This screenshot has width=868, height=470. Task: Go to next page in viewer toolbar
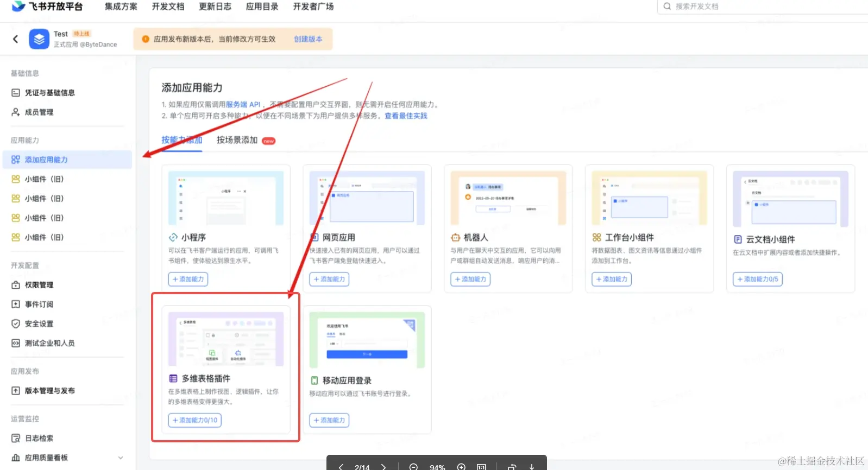click(x=383, y=467)
